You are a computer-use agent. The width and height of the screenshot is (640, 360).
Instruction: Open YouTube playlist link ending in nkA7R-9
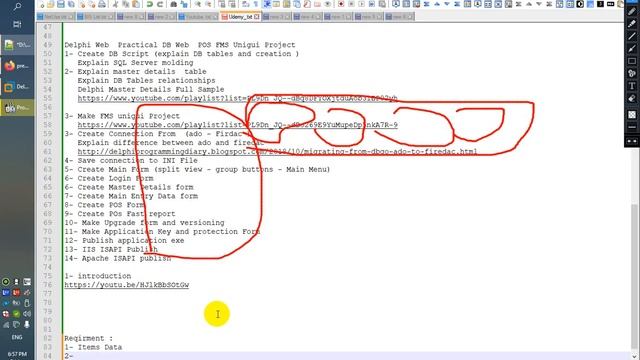click(x=238, y=125)
